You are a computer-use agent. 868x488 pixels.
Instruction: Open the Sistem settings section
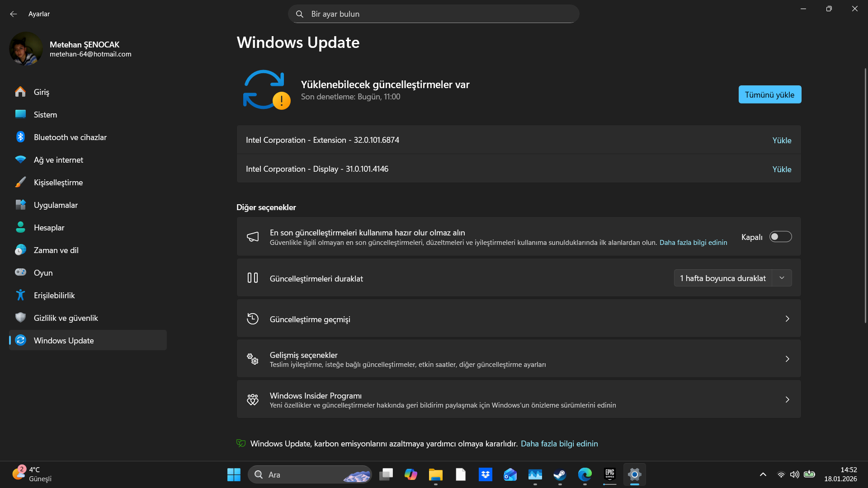88,114
